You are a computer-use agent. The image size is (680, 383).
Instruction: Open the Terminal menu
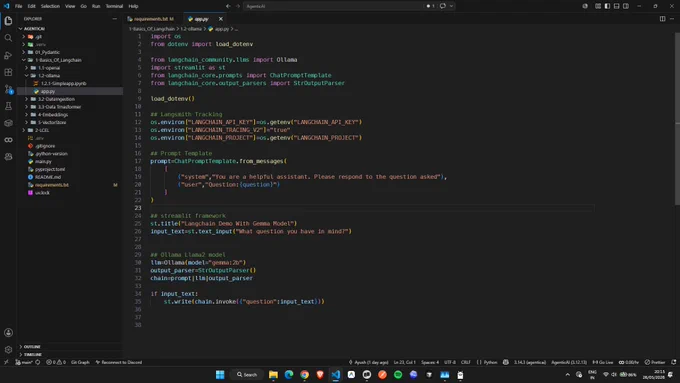pos(114,6)
